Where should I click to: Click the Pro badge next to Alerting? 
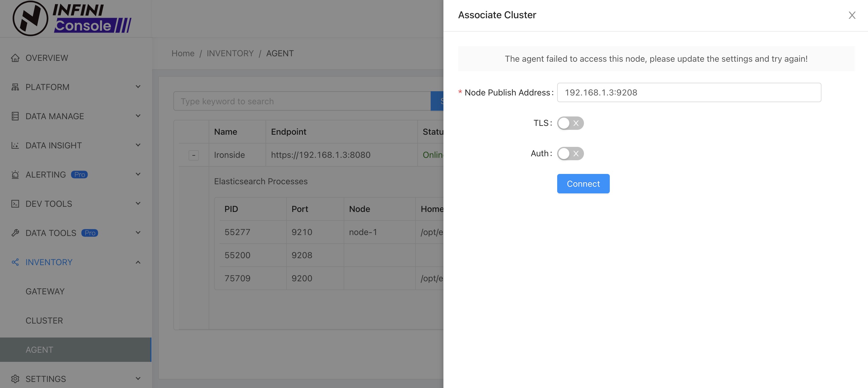79,175
